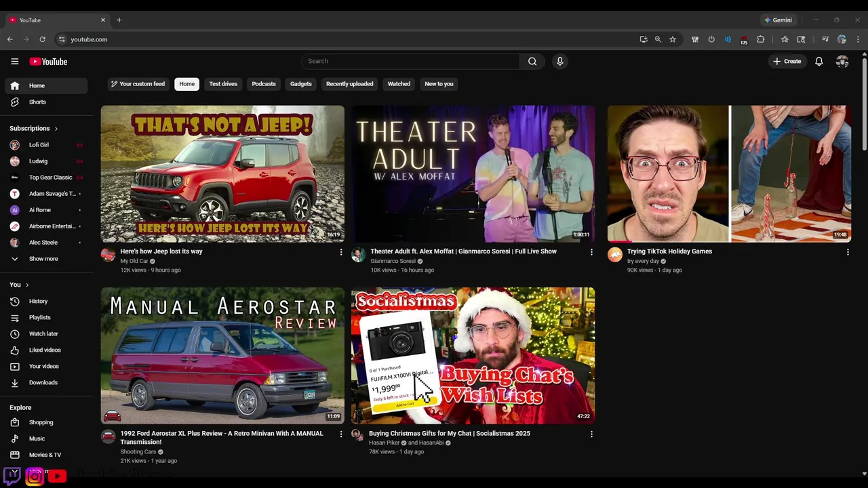Open the notifications bell

tap(819, 62)
